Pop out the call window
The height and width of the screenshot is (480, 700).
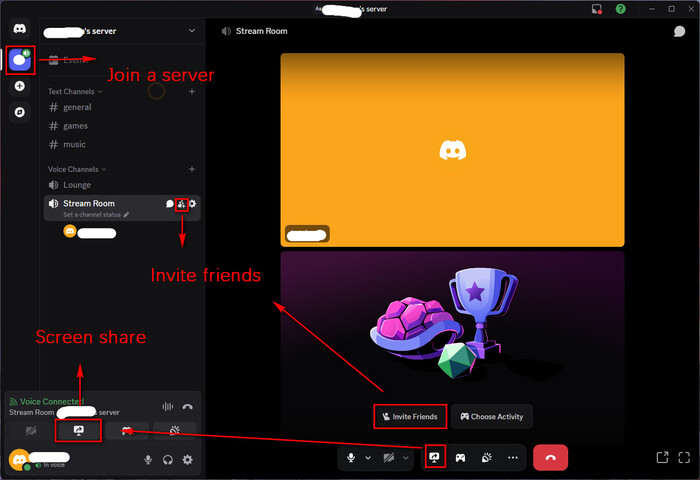[x=662, y=458]
